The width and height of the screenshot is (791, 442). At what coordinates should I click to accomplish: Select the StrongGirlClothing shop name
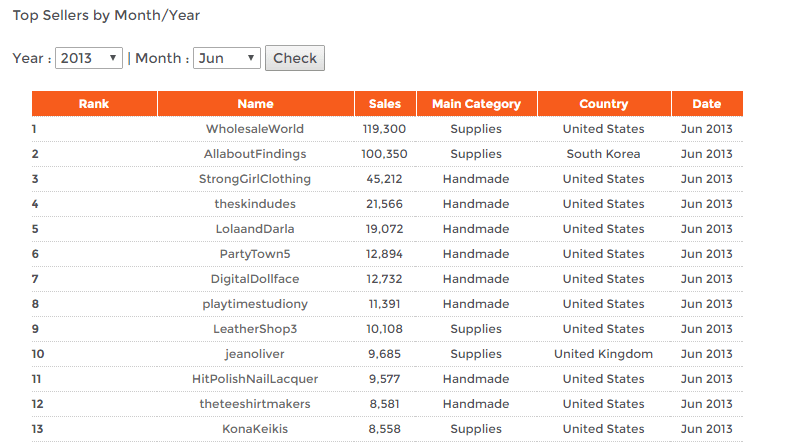[255, 179]
